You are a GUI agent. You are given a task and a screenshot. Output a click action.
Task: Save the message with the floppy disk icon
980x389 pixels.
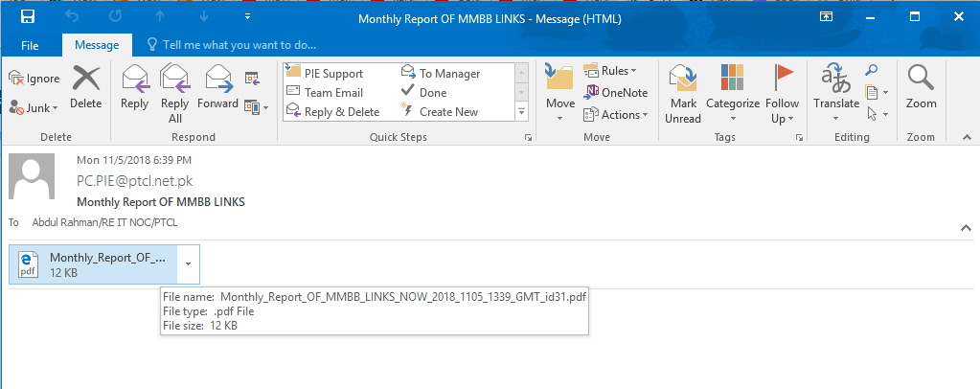(x=28, y=17)
